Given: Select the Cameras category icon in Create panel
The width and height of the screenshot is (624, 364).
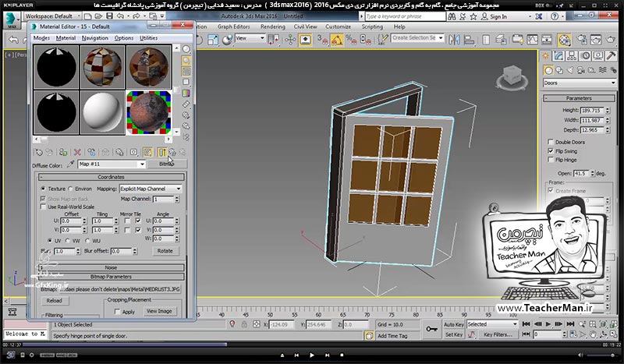Looking at the screenshot, I should coord(581,70).
